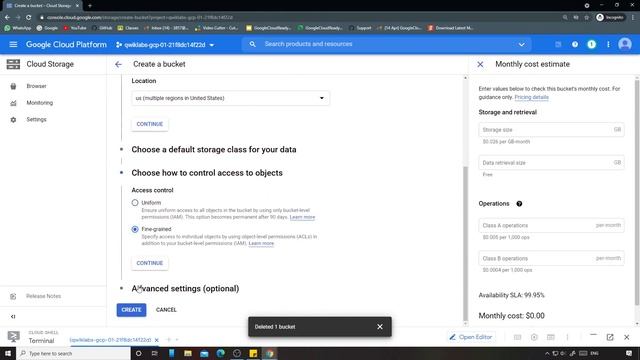Viewport: 640px width, 360px height.
Task: Bookmark this page with the star icon
Action: (587, 18)
